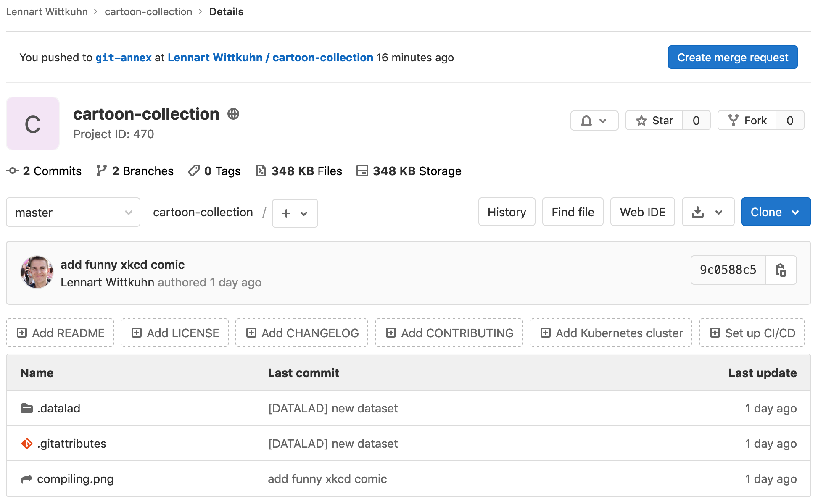Click the notification bell icon
This screenshot has width=818, height=504.
pos(586,121)
